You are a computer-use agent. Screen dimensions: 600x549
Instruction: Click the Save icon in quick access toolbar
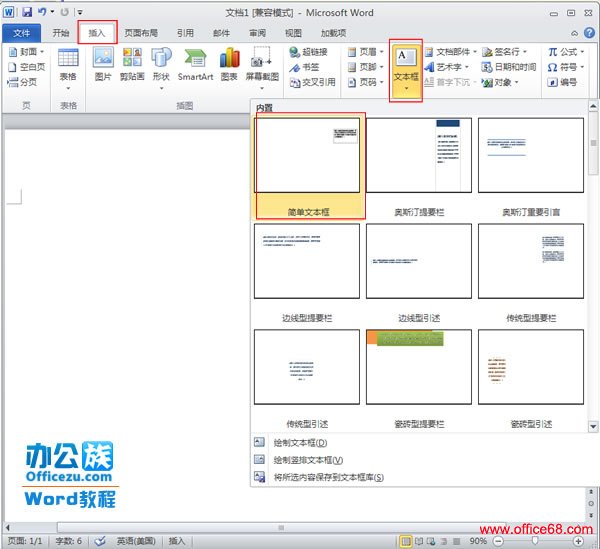click(27, 12)
